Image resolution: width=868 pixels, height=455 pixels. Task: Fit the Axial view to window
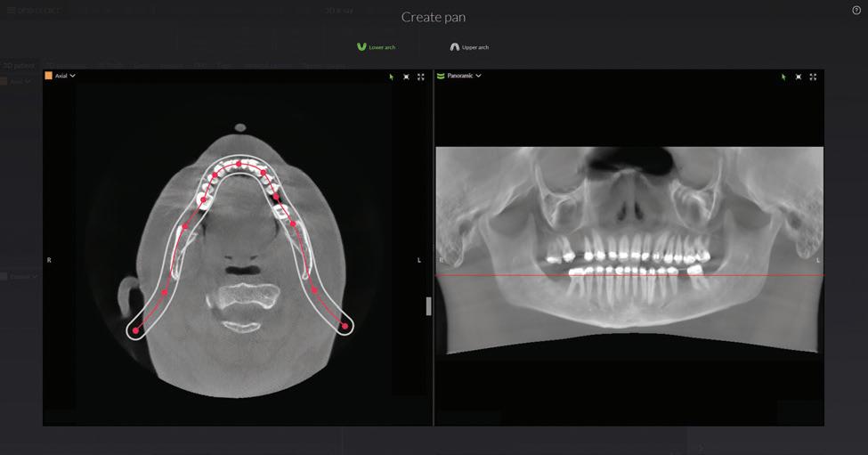[x=406, y=77]
